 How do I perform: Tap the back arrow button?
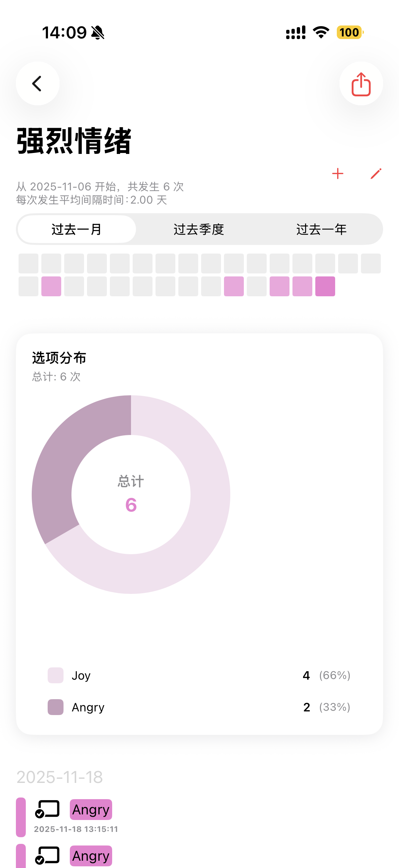point(37,83)
